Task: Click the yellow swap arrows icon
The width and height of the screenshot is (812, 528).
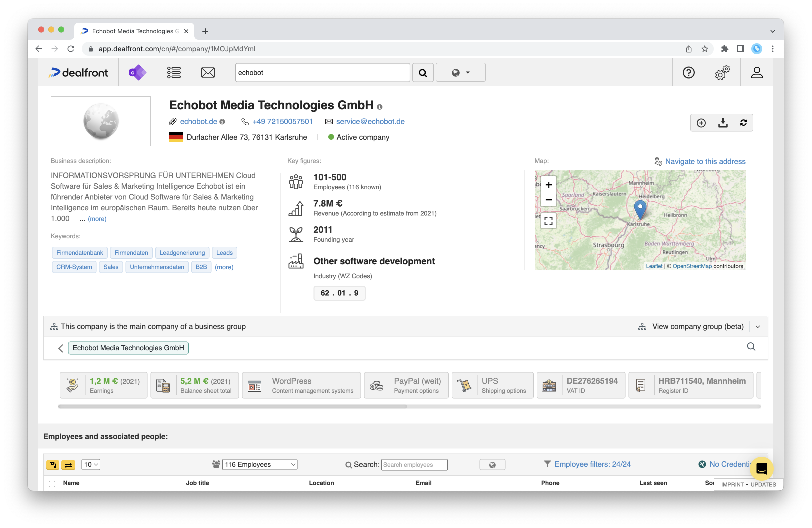Action: click(68, 465)
